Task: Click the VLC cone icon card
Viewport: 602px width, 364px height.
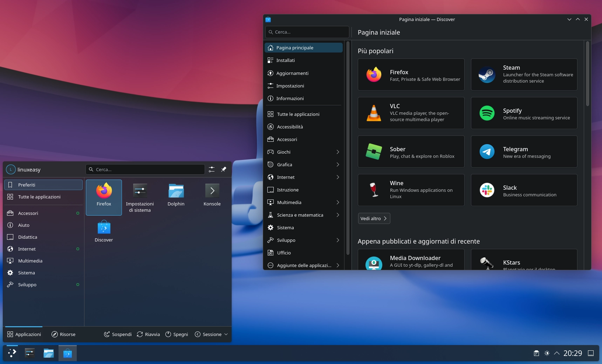Action: click(x=411, y=113)
